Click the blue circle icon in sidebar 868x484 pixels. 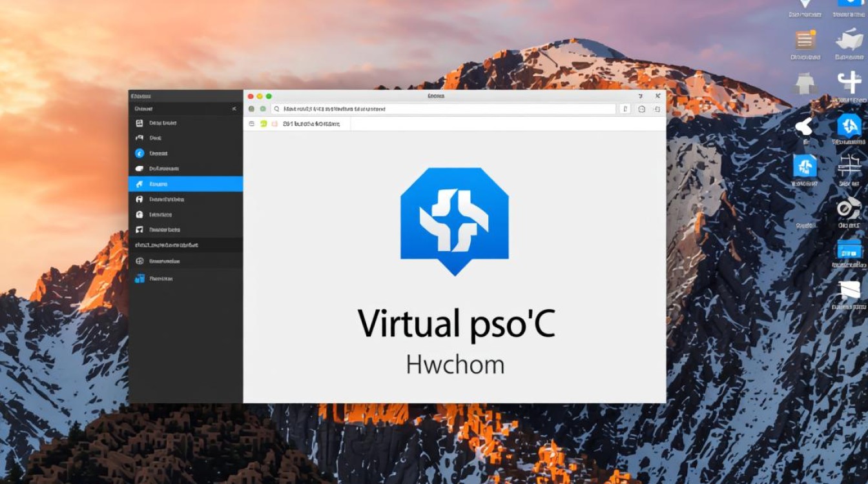click(139, 154)
